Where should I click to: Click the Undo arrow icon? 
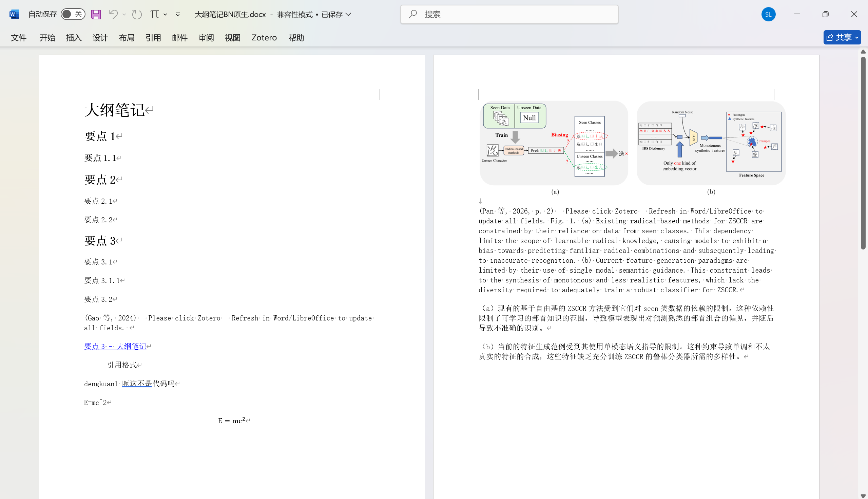tap(113, 14)
